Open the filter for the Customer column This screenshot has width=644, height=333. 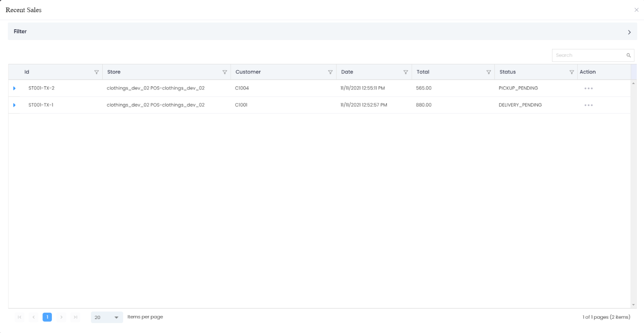click(x=330, y=72)
